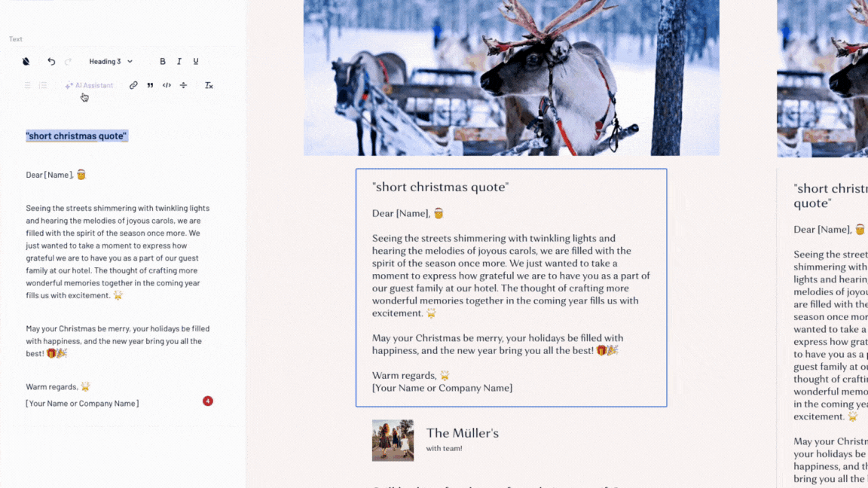The image size is (868, 488).
Task: Click the reindeer header image
Action: click(512, 78)
